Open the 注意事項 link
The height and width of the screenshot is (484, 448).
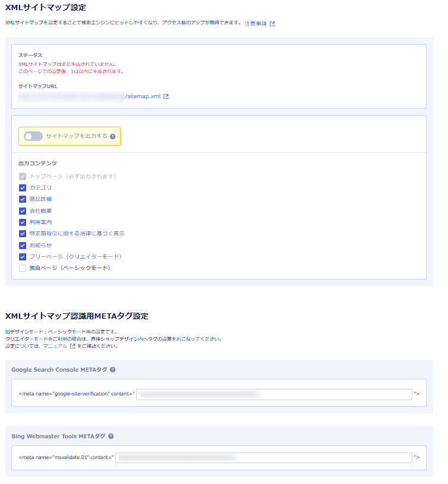coord(255,24)
